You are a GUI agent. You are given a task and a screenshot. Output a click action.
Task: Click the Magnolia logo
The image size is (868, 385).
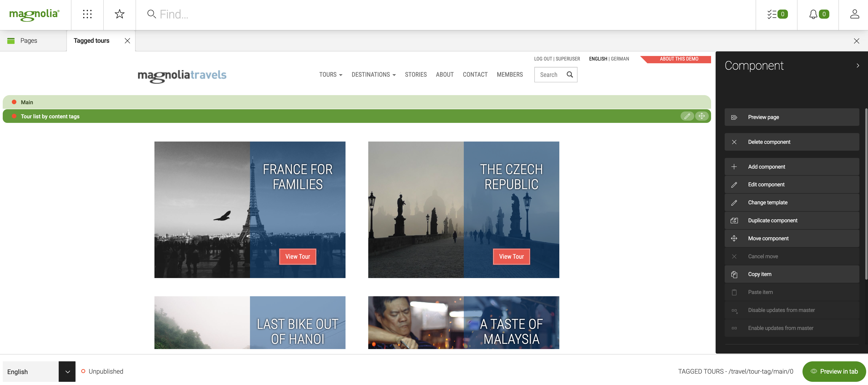pos(34,15)
